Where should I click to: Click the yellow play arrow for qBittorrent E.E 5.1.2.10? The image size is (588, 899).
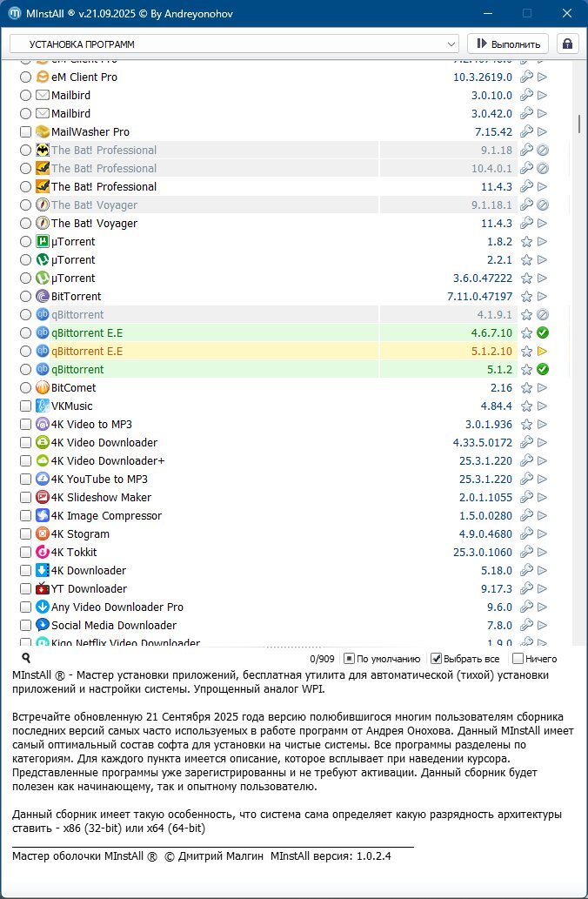click(x=543, y=352)
